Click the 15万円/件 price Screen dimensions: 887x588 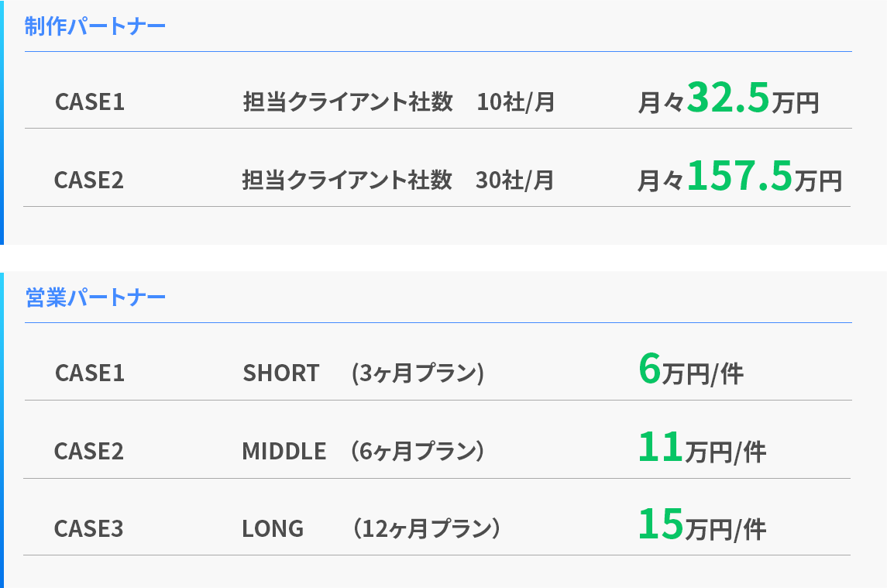tap(702, 527)
